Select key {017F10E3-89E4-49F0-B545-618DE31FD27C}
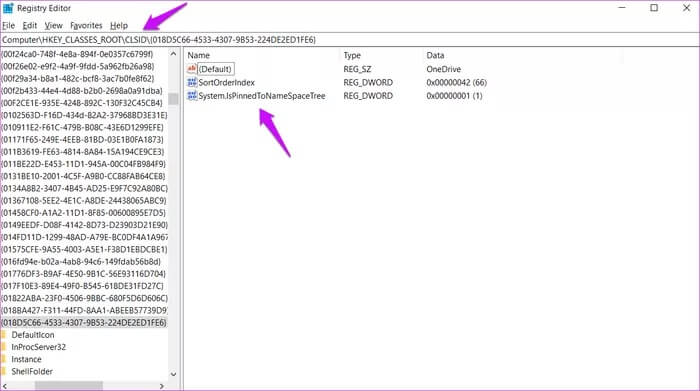 point(83,286)
